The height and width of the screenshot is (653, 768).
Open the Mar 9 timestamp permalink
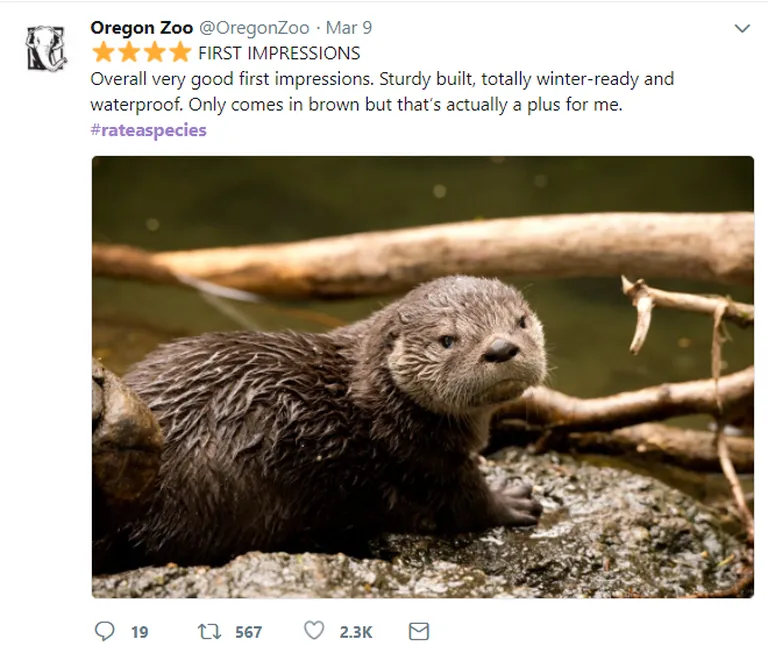pyautogui.click(x=349, y=28)
